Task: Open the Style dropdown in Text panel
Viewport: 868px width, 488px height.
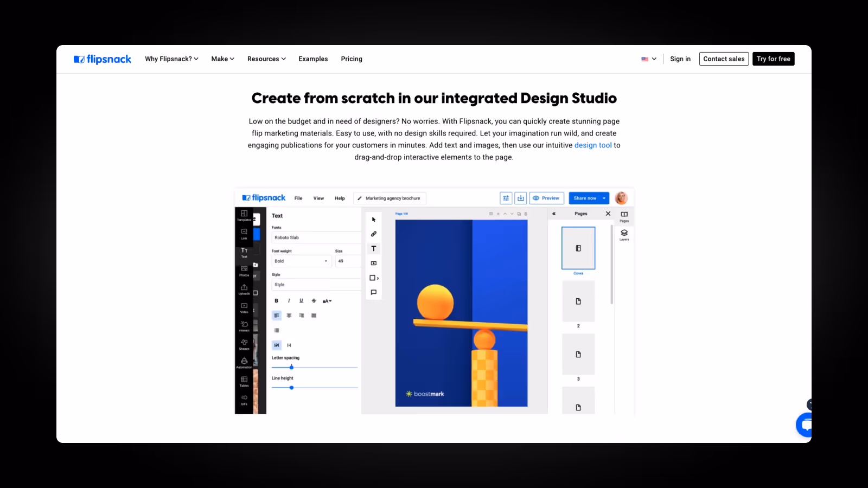Action: pos(316,285)
